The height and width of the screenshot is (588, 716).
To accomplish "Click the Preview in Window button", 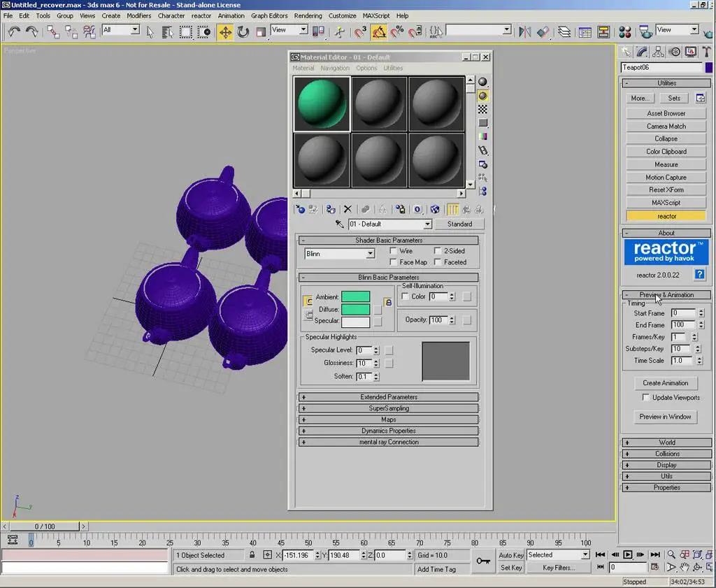I will pos(666,416).
